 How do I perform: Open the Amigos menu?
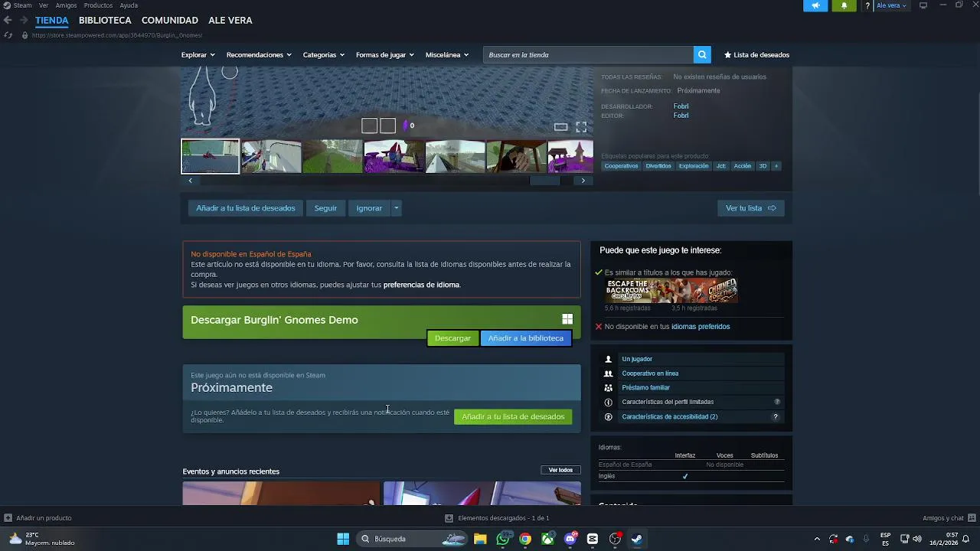pyautogui.click(x=66, y=5)
